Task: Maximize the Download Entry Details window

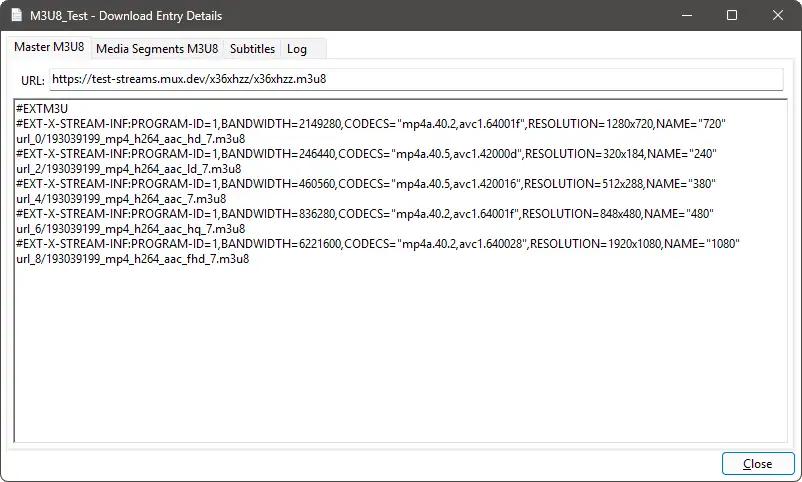Action: 732,15
